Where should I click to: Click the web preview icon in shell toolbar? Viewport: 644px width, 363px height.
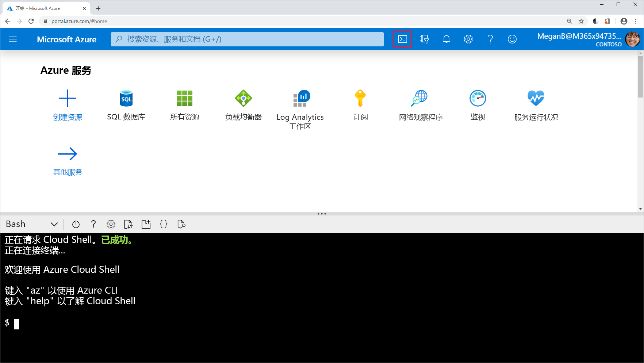[181, 224]
